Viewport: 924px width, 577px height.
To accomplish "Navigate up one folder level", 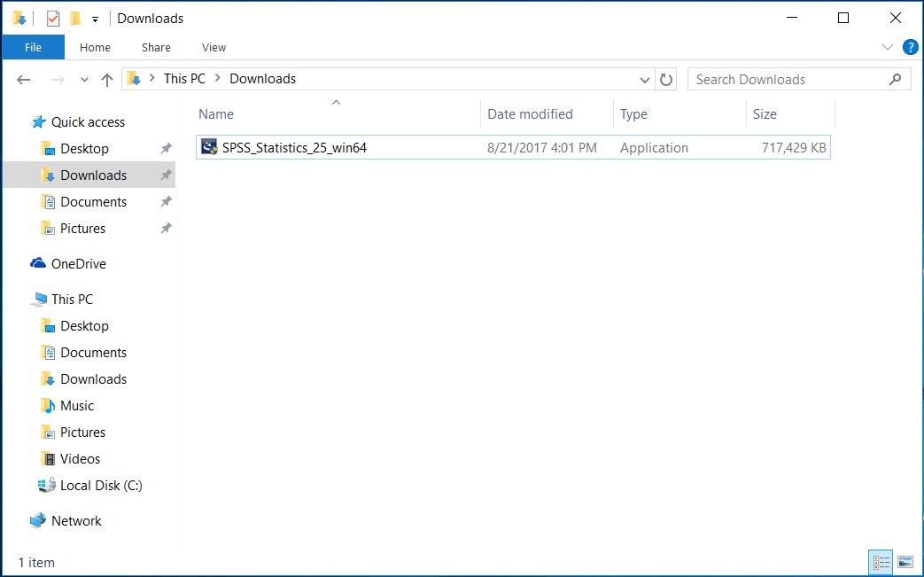I will click(107, 80).
